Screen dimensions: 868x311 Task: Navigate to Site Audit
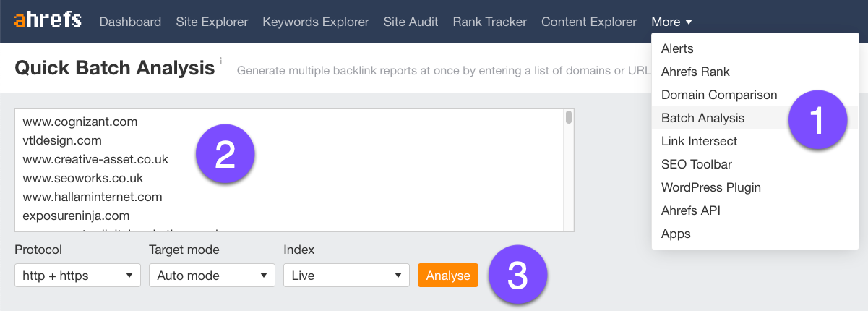[x=411, y=22]
